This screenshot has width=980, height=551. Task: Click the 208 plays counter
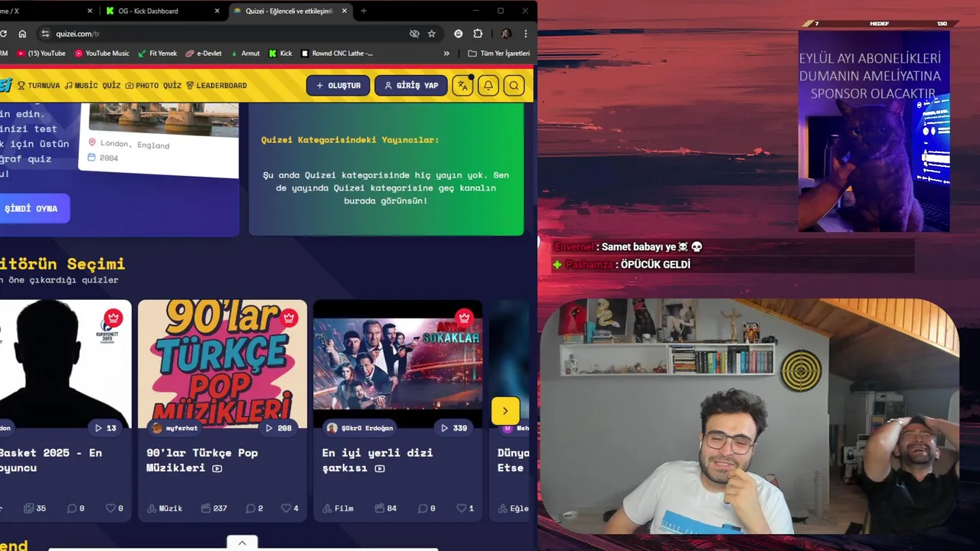279,428
